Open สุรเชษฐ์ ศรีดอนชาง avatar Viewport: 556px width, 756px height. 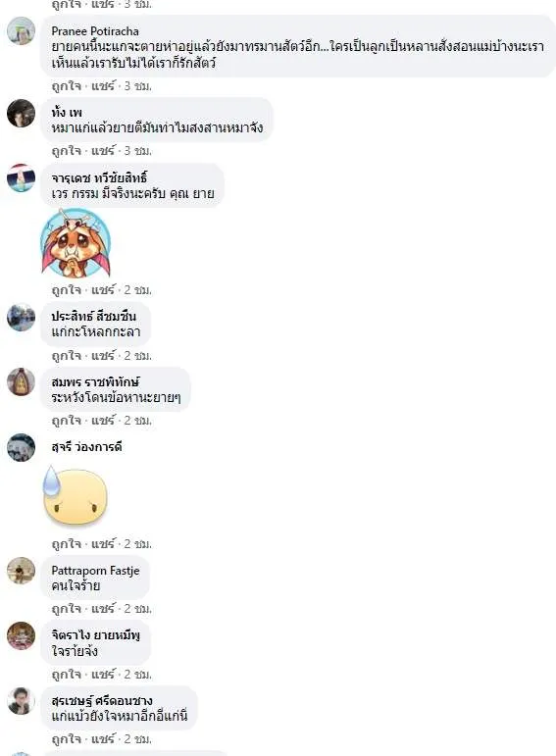point(21,700)
